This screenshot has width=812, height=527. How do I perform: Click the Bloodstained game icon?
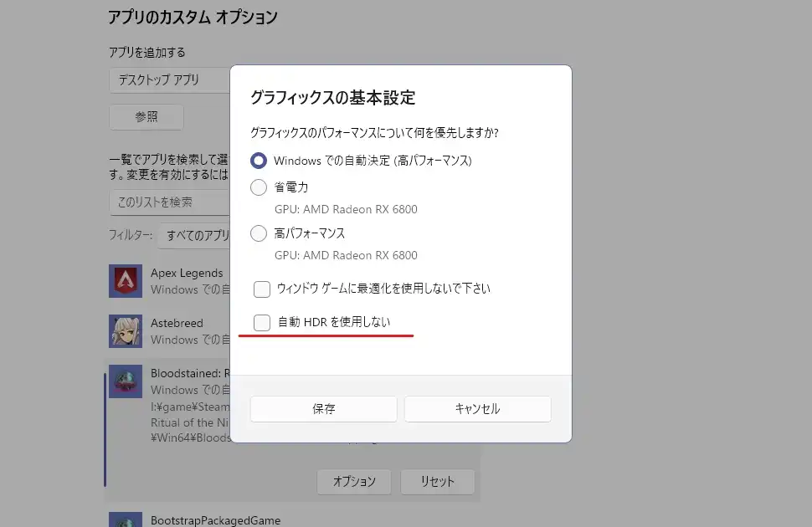pos(126,381)
